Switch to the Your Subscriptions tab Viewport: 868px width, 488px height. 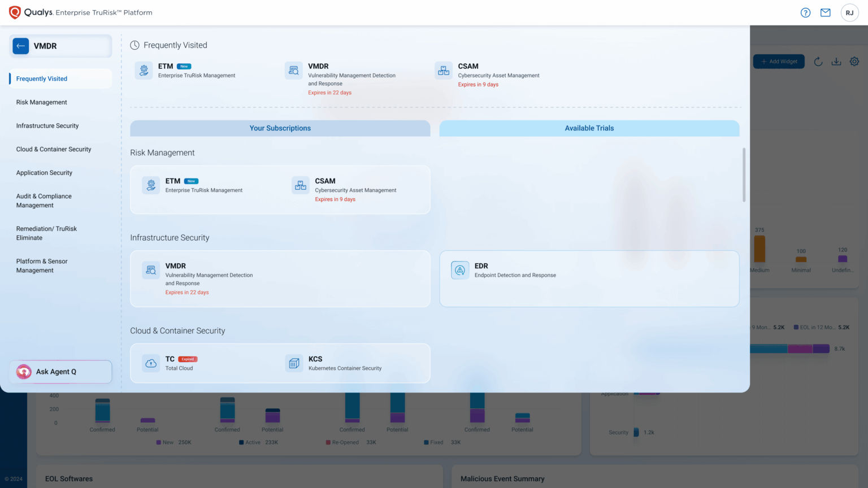280,128
